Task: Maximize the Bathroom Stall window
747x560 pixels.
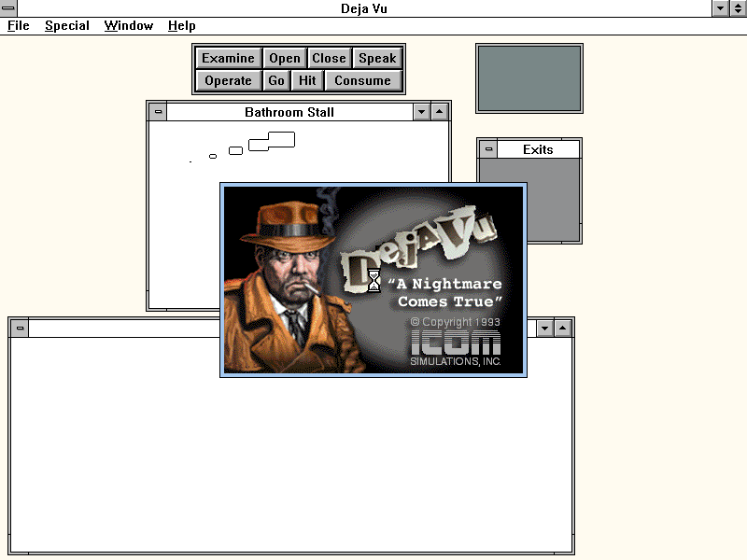Action: point(439,112)
